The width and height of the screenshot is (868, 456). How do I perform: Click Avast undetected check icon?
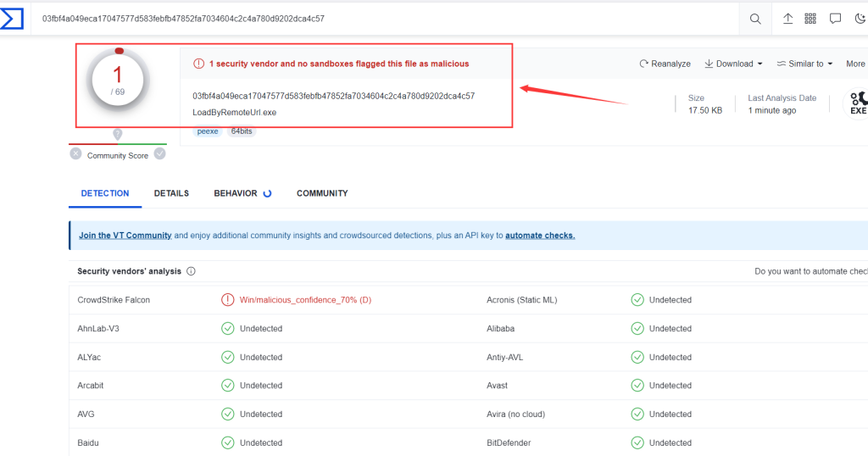(637, 385)
